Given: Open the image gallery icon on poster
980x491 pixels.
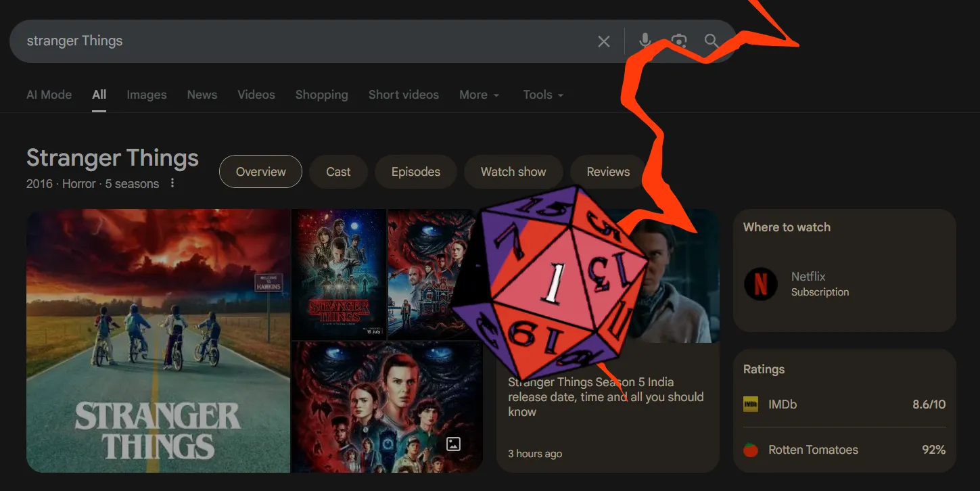Looking at the screenshot, I should click(453, 444).
